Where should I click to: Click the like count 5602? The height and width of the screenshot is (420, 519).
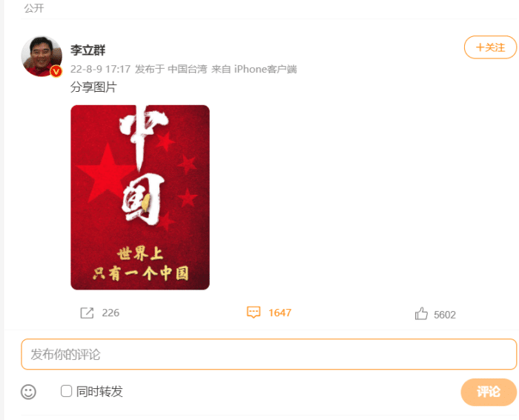tap(445, 315)
